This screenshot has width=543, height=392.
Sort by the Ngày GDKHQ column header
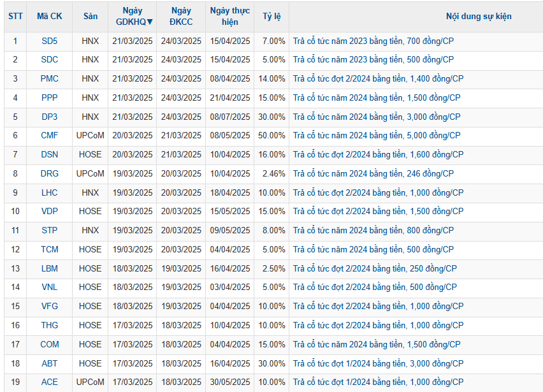coord(132,17)
